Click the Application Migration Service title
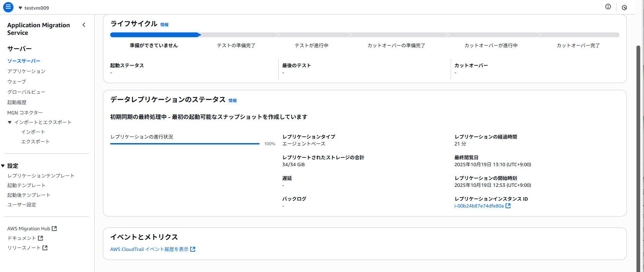This screenshot has width=644, height=272. [38, 29]
